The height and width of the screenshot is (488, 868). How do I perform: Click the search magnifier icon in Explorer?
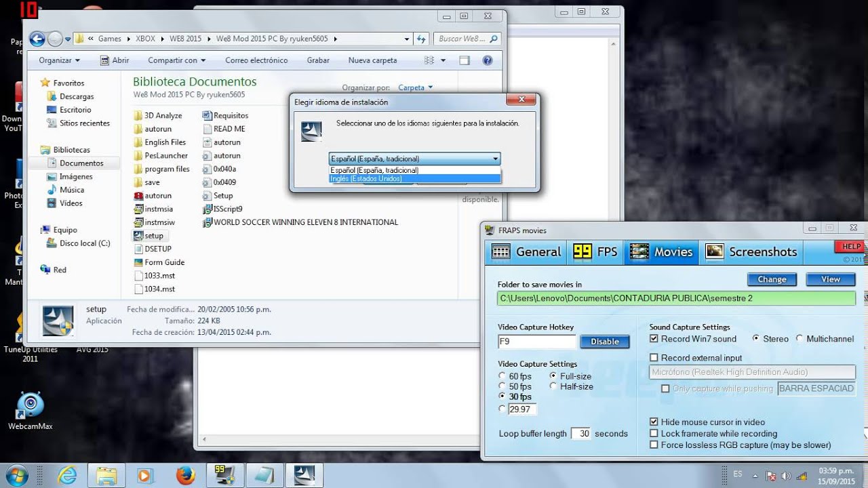(494, 39)
